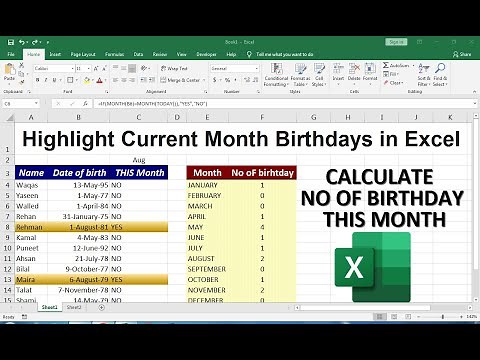Screen dimensions: 480x360
Task: Collapse the ribbon with the caret
Action: 474,92
